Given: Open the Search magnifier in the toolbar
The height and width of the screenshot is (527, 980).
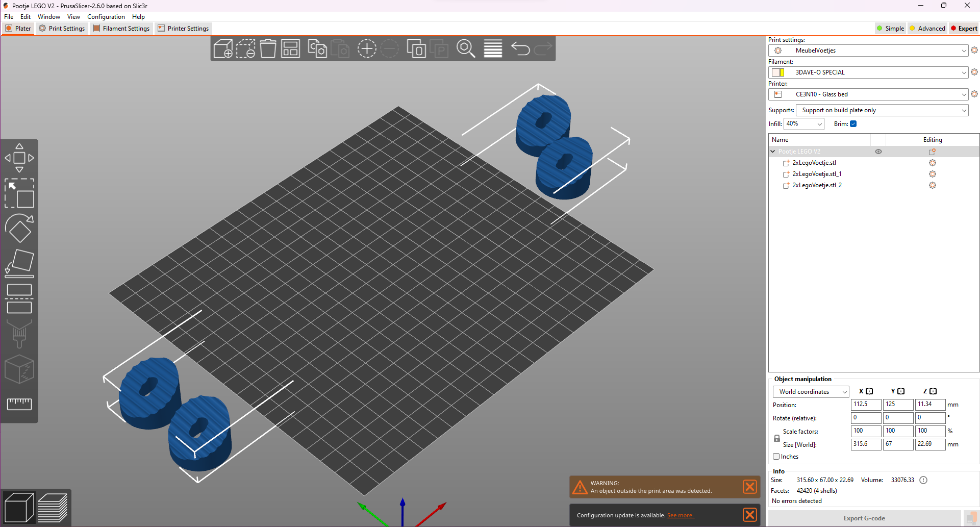Looking at the screenshot, I should [x=465, y=48].
